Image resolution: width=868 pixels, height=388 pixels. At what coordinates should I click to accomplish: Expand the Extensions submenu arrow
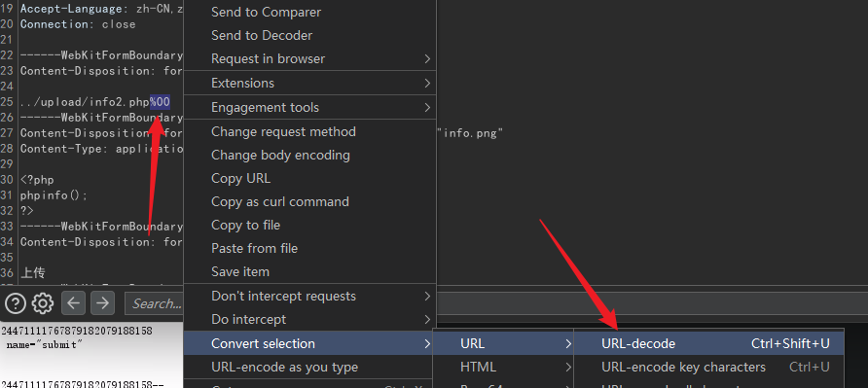click(x=427, y=83)
